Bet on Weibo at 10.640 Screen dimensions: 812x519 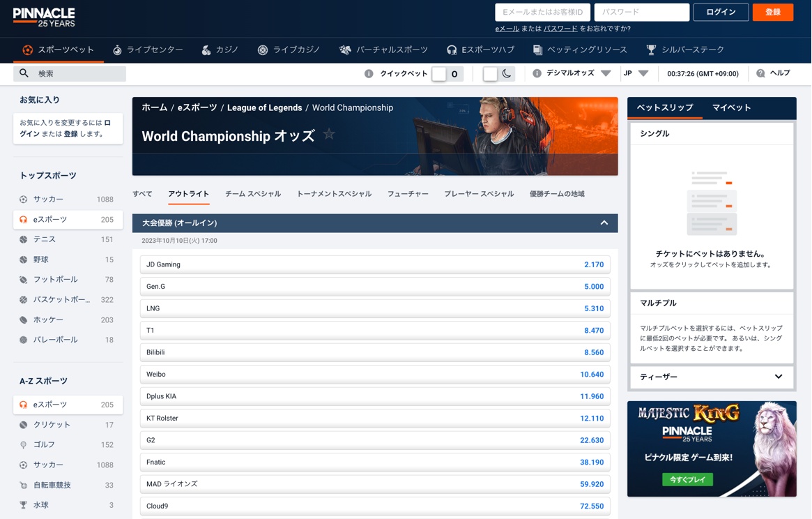[375, 375]
